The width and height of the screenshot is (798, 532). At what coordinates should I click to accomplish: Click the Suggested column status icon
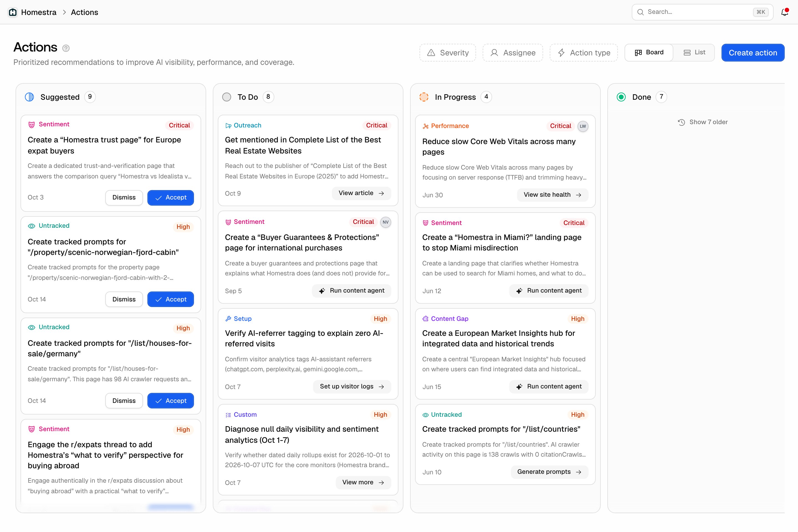(x=30, y=97)
